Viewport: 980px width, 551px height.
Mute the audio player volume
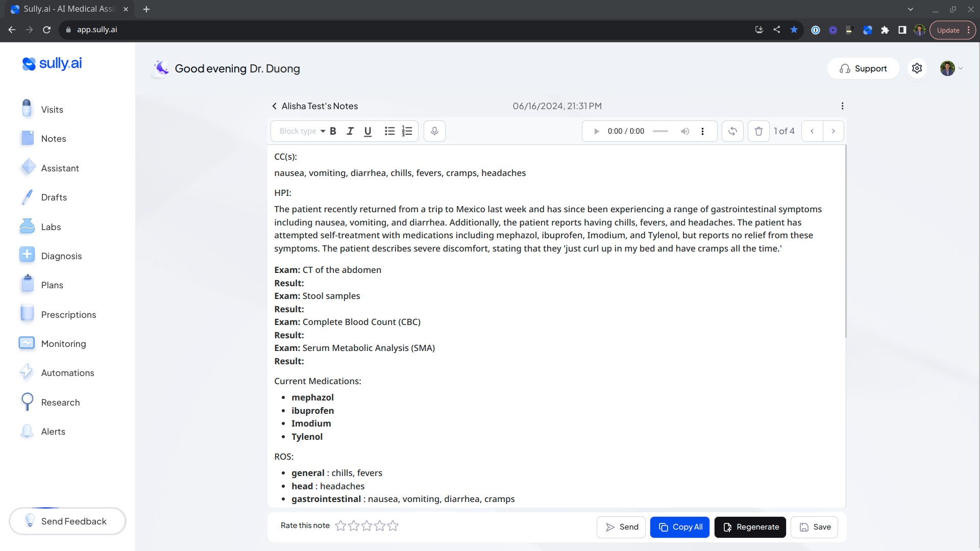(685, 131)
